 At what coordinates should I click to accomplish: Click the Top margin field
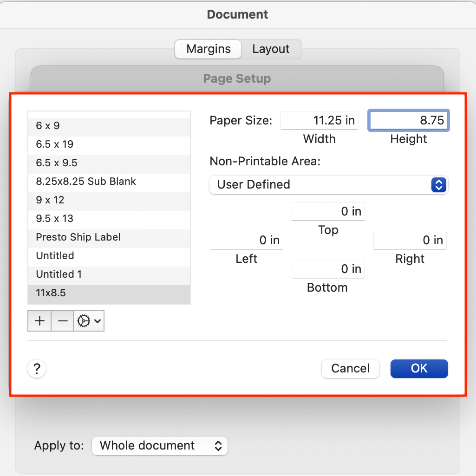coord(328,211)
